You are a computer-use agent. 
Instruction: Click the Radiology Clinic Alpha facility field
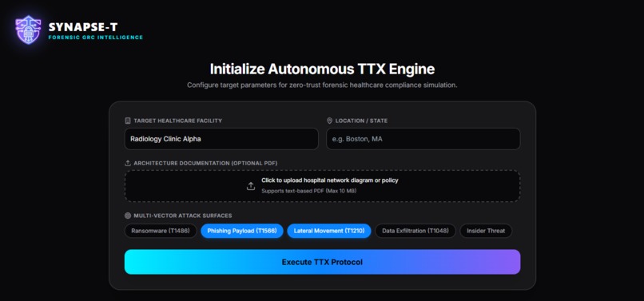click(221, 139)
